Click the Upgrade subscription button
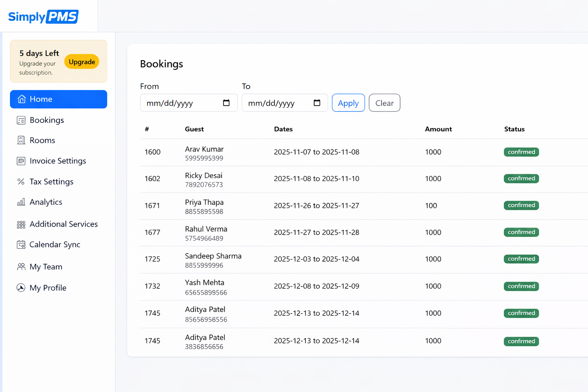 pos(82,61)
